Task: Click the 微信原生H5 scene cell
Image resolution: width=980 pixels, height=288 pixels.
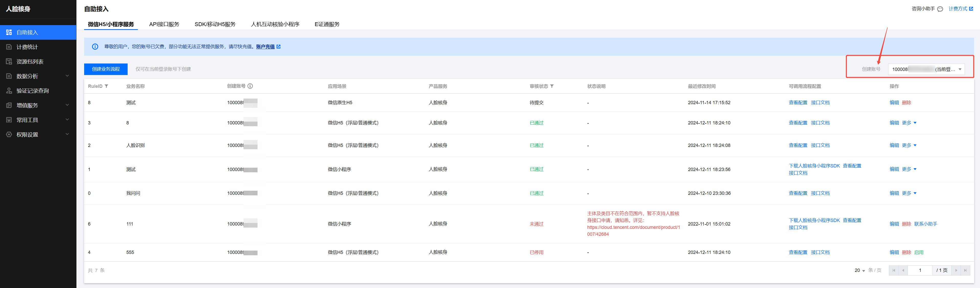Action: pyautogui.click(x=340, y=103)
